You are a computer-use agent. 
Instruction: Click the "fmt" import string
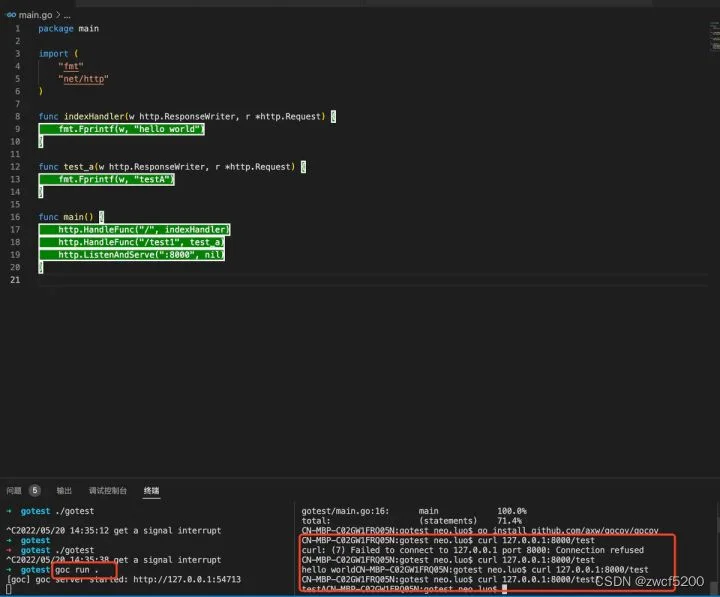pos(71,66)
